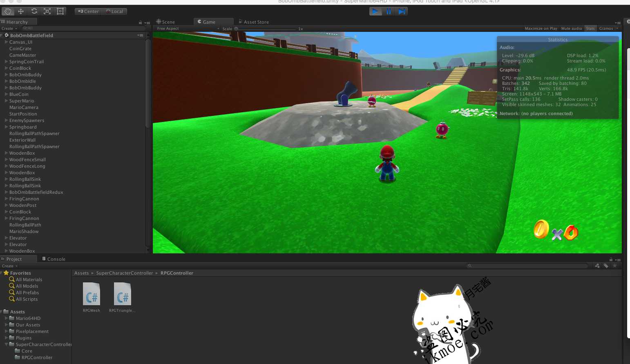Click Search by Type icon in Project
Image resolution: width=630 pixels, height=364 pixels.
pos(597,266)
